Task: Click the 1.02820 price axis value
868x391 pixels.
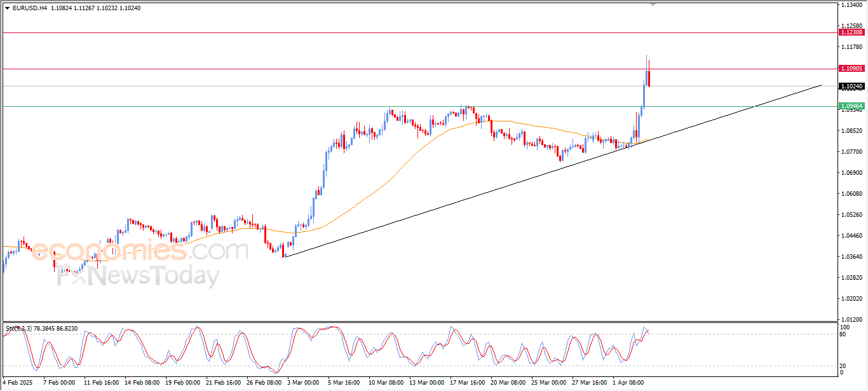Action: [851, 278]
